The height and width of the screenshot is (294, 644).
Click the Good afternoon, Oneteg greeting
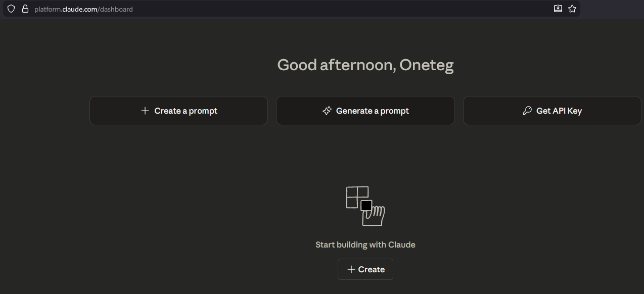point(365,65)
